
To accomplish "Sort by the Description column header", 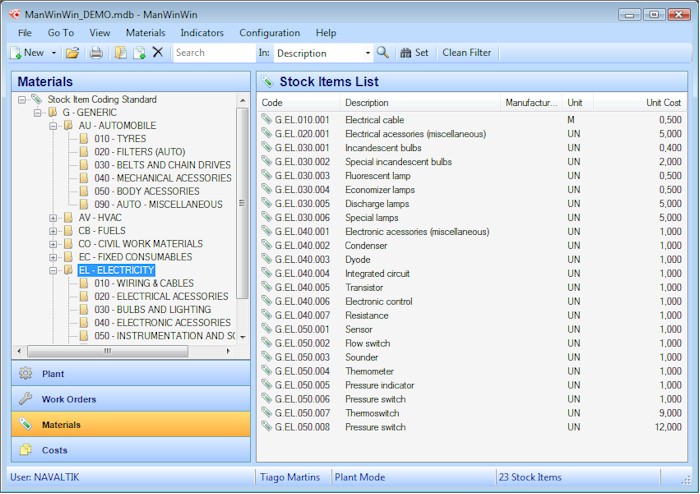I will pos(421,103).
